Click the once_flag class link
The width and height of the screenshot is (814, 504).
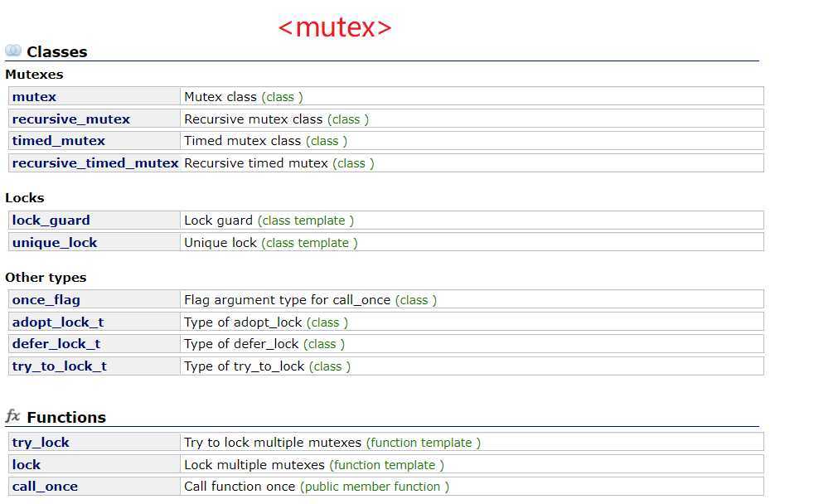(x=46, y=300)
